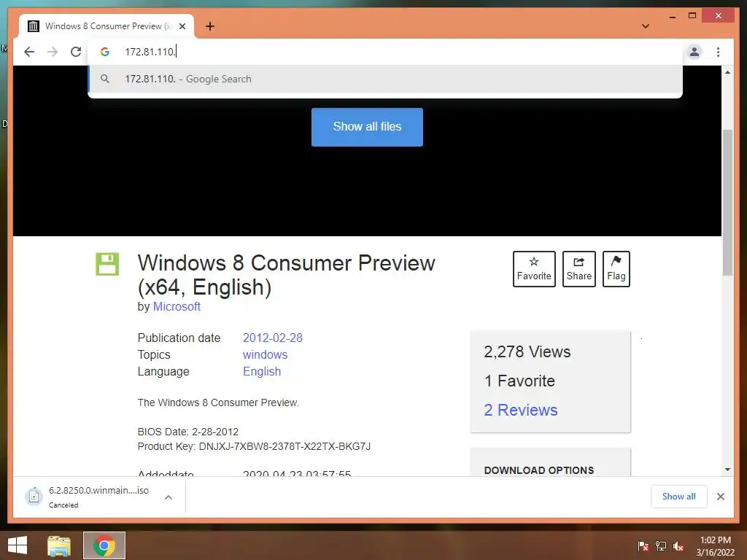747x560 pixels.
Task: Expand the download item options chevron
Action: (169, 497)
